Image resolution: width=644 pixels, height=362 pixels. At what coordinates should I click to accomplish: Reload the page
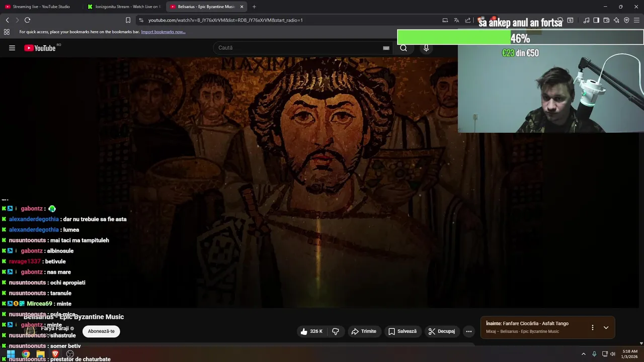coord(27,20)
